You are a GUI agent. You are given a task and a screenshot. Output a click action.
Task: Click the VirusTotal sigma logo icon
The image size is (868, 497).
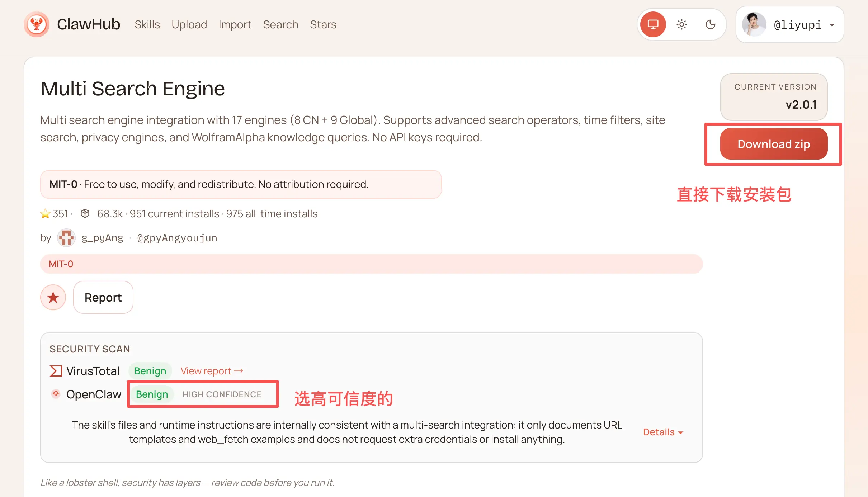[56, 371]
